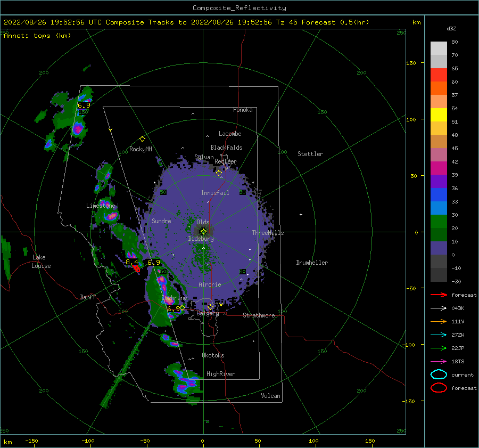Click the 20 dBZ green color swatch
Viewport: 479px width, 448px height.
[439, 222]
